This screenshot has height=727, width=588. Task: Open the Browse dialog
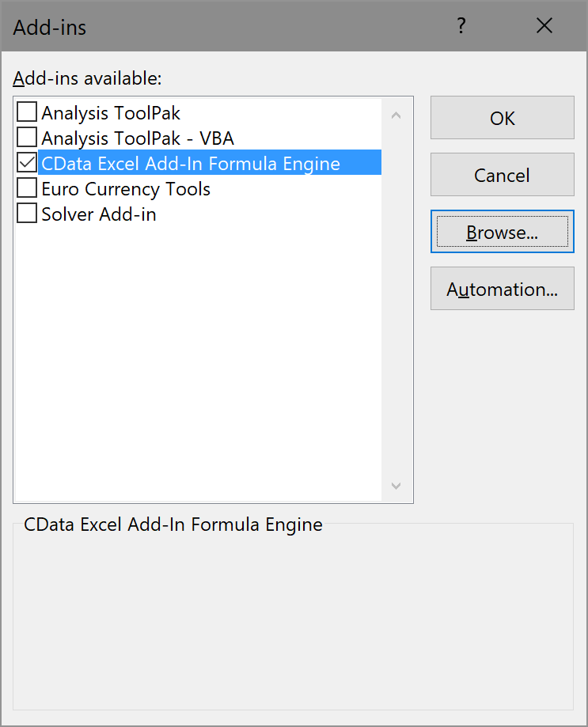(x=502, y=232)
